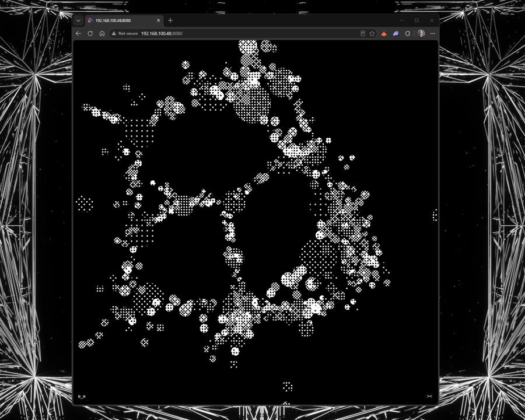Open the reader view icon in address bar

[363, 33]
